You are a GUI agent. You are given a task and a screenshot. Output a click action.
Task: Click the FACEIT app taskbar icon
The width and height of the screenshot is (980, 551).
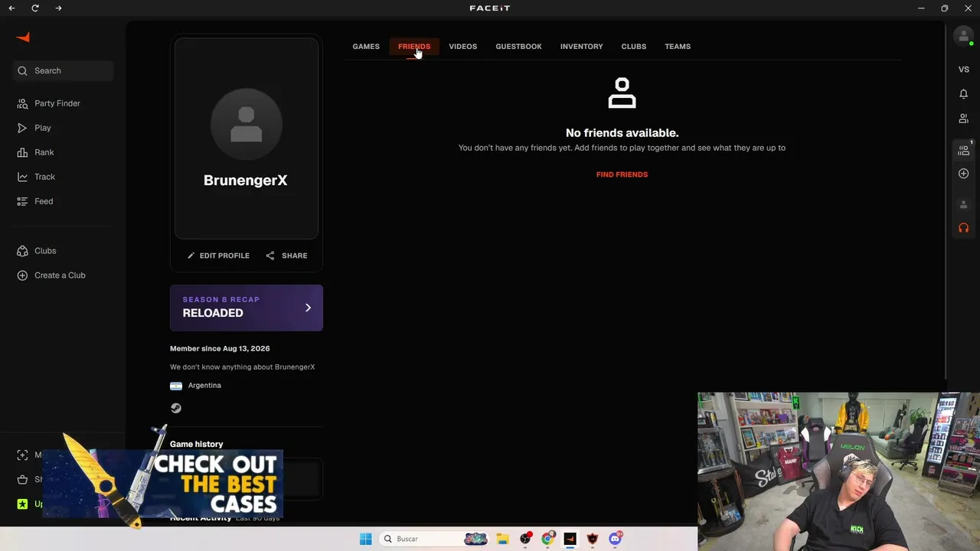tap(570, 539)
